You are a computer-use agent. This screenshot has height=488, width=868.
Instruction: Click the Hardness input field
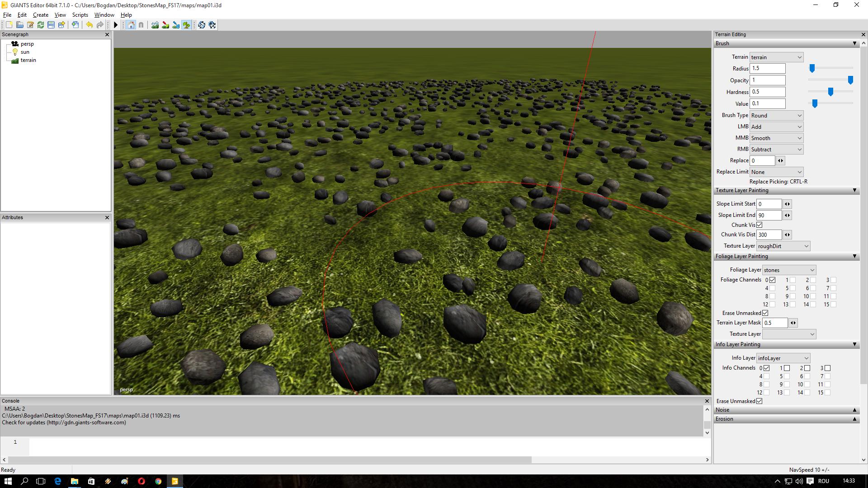coord(767,92)
